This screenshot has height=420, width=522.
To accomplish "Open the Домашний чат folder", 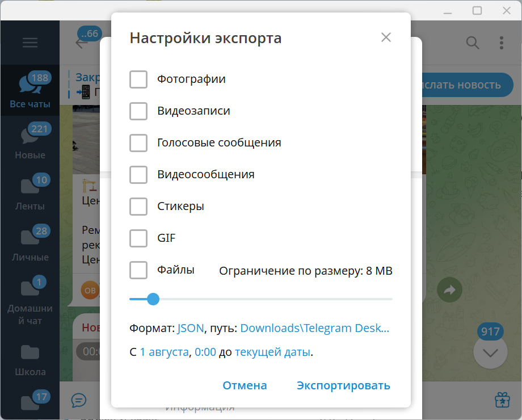I will pos(30,301).
